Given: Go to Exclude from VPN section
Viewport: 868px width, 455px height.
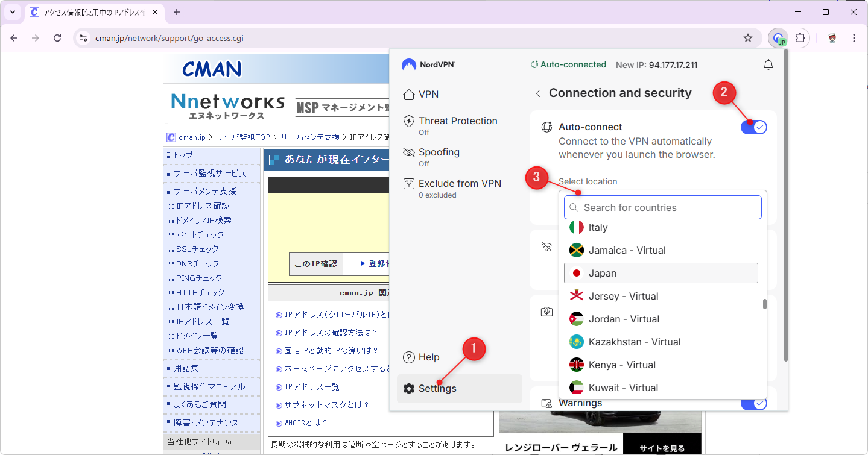Looking at the screenshot, I should [x=460, y=184].
